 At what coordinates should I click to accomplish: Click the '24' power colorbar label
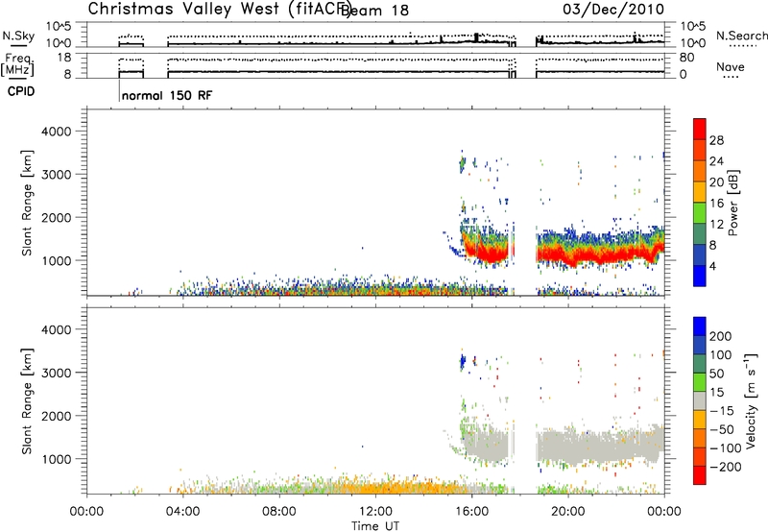pos(716,161)
